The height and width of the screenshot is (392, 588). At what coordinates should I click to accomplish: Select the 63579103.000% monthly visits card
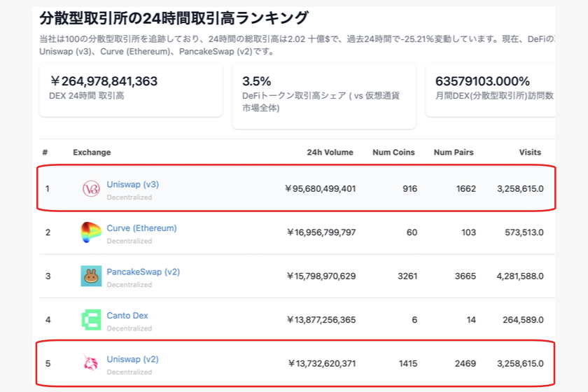[x=490, y=90]
